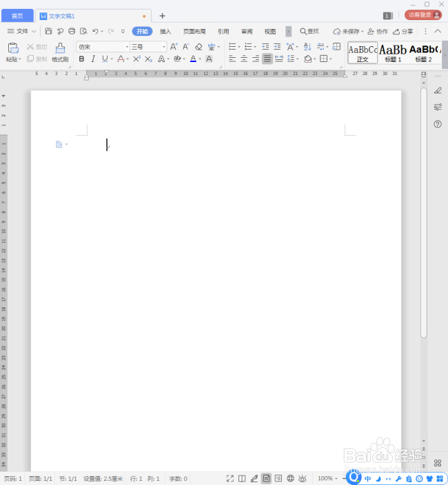Image resolution: width=448 pixels, height=485 pixels.
Task: Toggle reading layout view in status bar
Action: (242, 479)
